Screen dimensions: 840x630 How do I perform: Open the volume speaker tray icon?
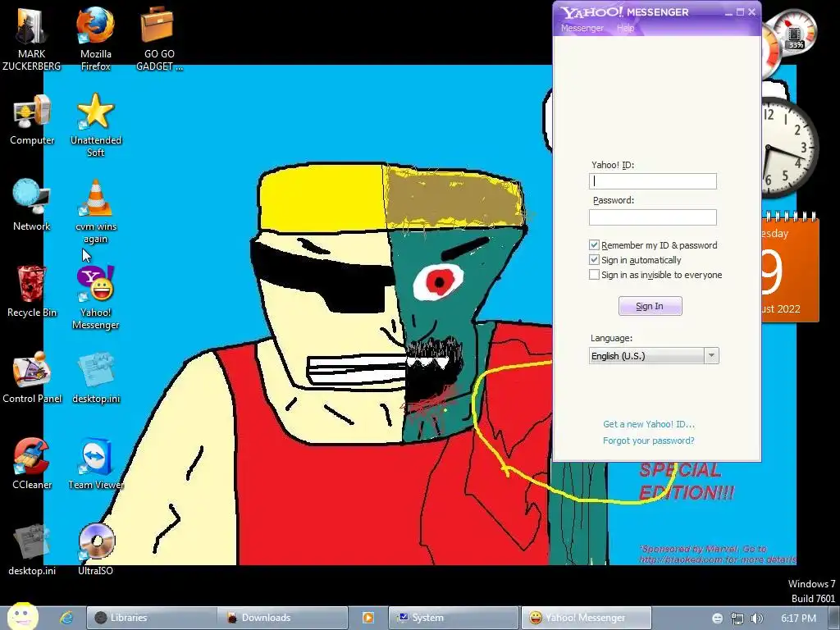coord(756,619)
